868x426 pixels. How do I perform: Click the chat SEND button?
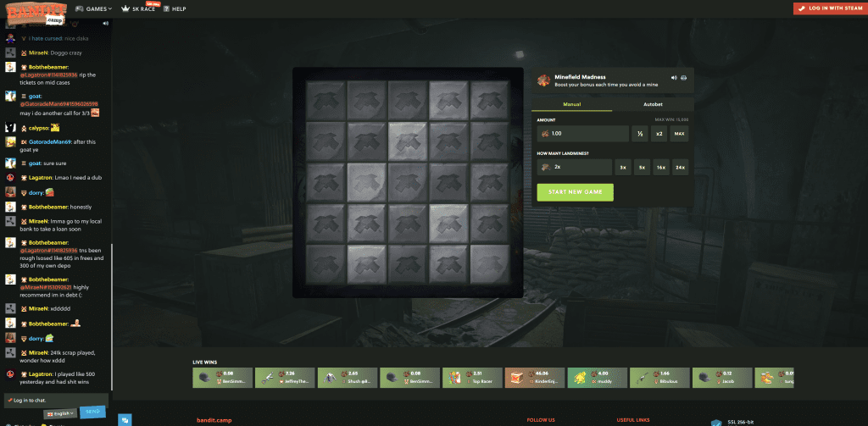pyautogui.click(x=92, y=412)
